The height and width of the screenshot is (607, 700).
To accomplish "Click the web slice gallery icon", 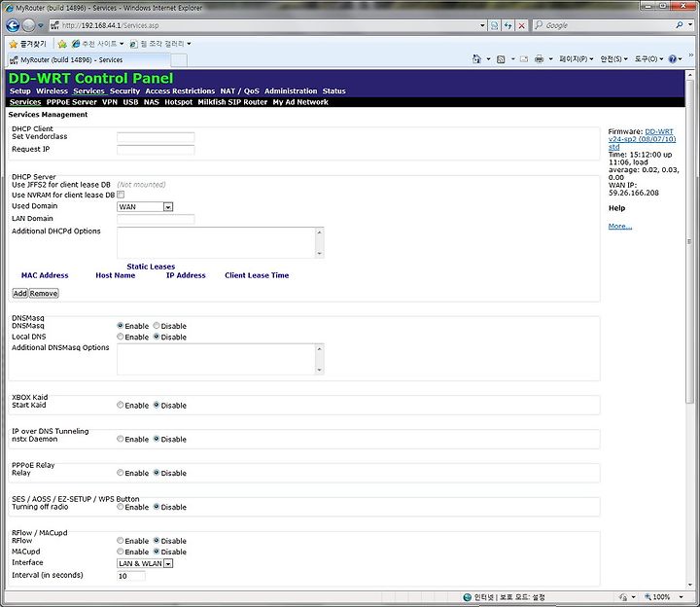I will 133,44.
